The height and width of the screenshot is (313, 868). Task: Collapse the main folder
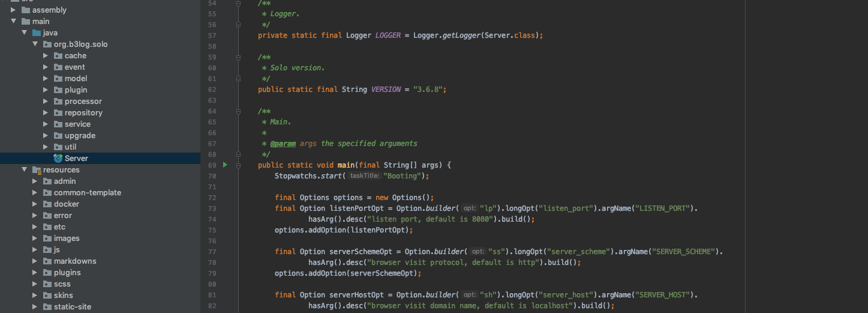pyautogui.click(x=13, y=22)
